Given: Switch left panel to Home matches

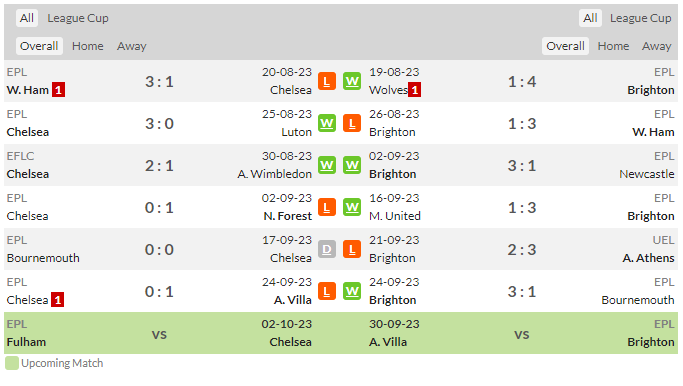Looking at the screenshot, I should click(88, 46).
